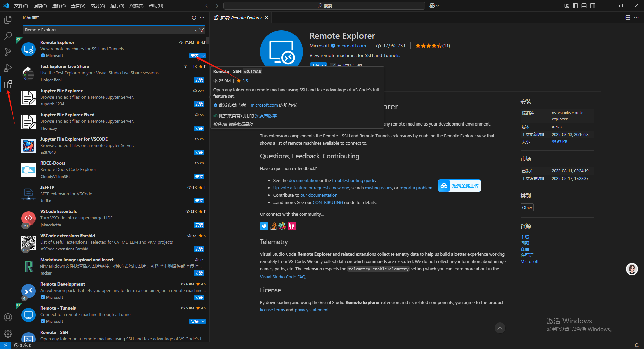Open the 选择(S) menu
Viewport: 644px width, 349px height.
click(x=59, y=6)
